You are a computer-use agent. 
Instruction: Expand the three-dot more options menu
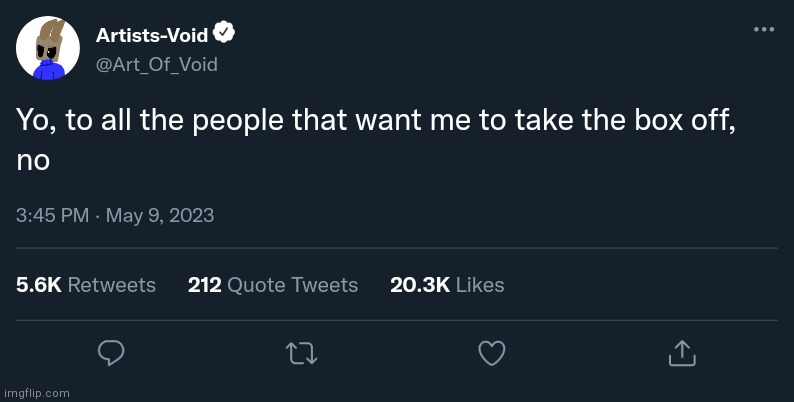tap(764, 29)
